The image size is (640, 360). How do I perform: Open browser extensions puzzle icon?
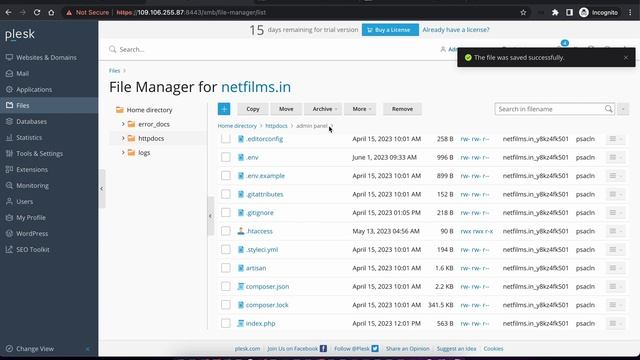coord(555,12)
